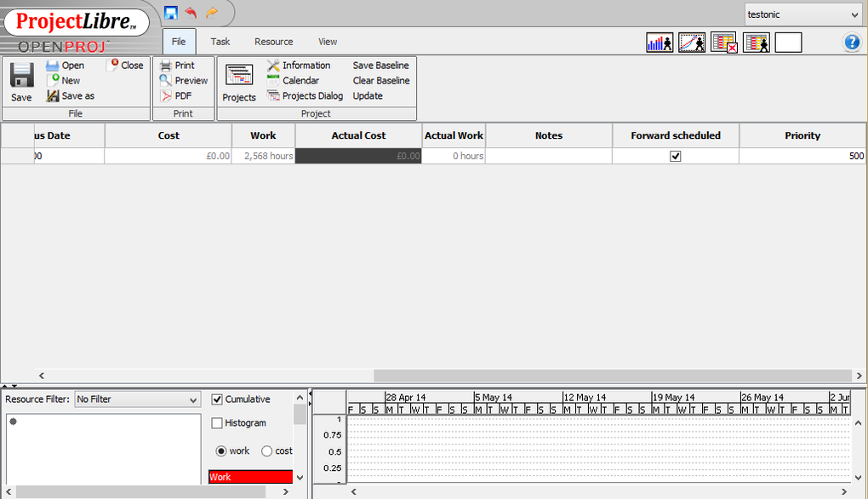Uncheck the Cumulative checkbox

click(217, 399)
